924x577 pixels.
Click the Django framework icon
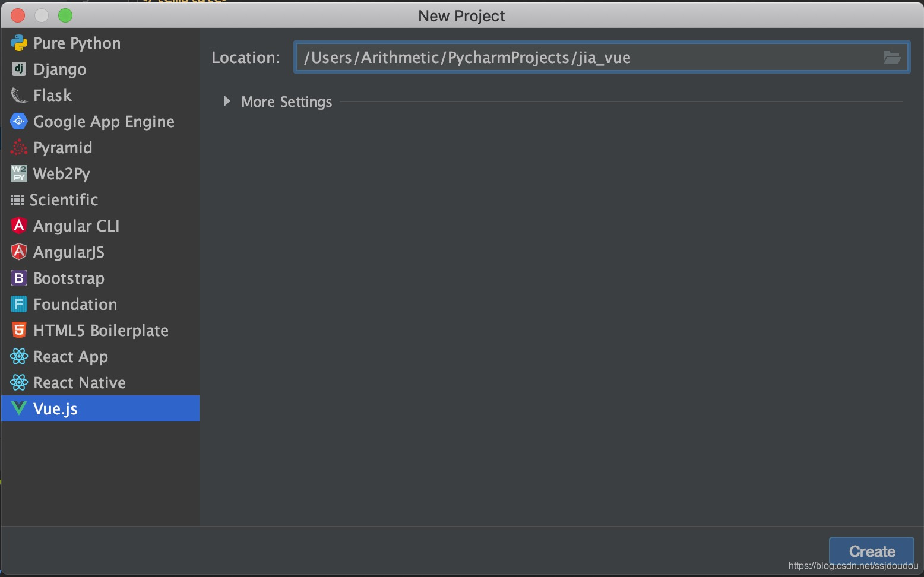(x=18, y=69)
